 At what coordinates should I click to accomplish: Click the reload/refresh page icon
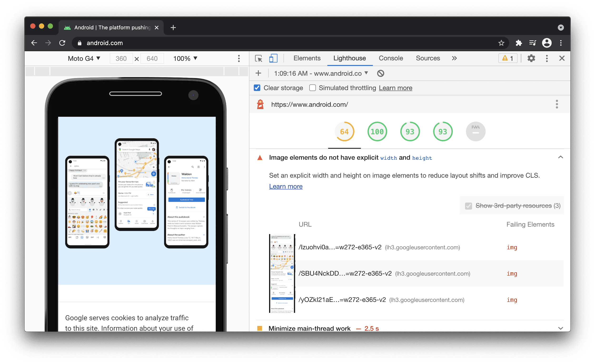(x=63, y=42)
